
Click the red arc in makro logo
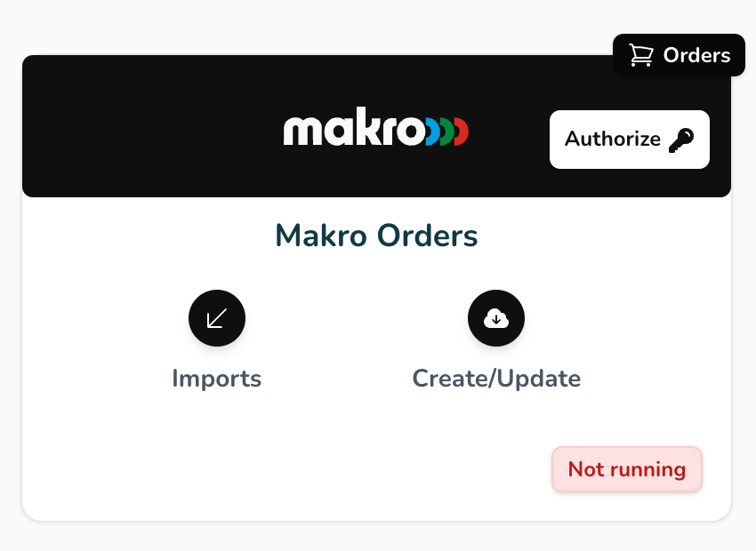click(462, 131)
